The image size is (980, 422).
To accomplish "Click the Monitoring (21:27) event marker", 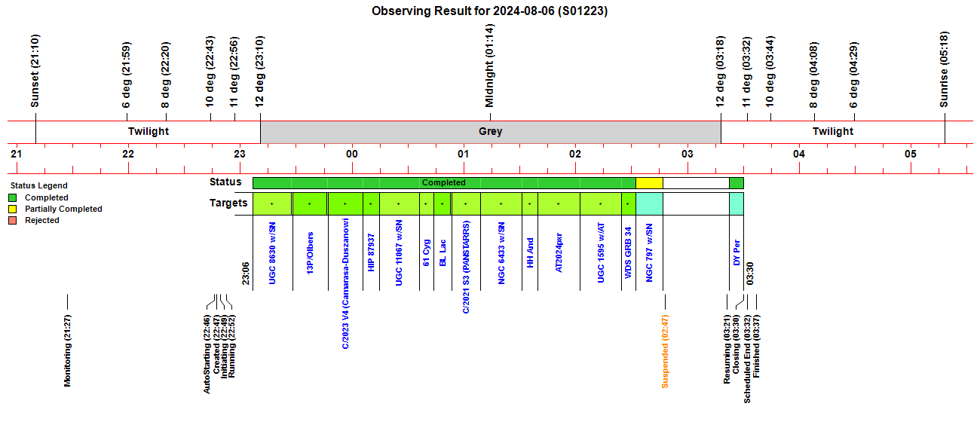I will (x=67, y=351).
